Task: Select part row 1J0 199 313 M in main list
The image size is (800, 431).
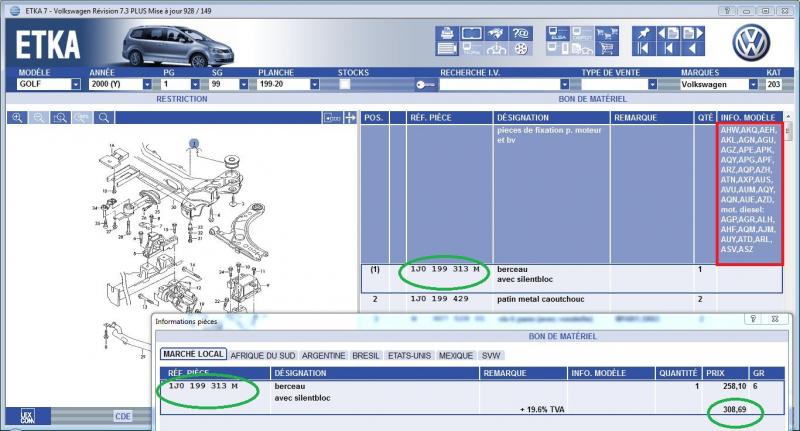Action: coord(571,278)
